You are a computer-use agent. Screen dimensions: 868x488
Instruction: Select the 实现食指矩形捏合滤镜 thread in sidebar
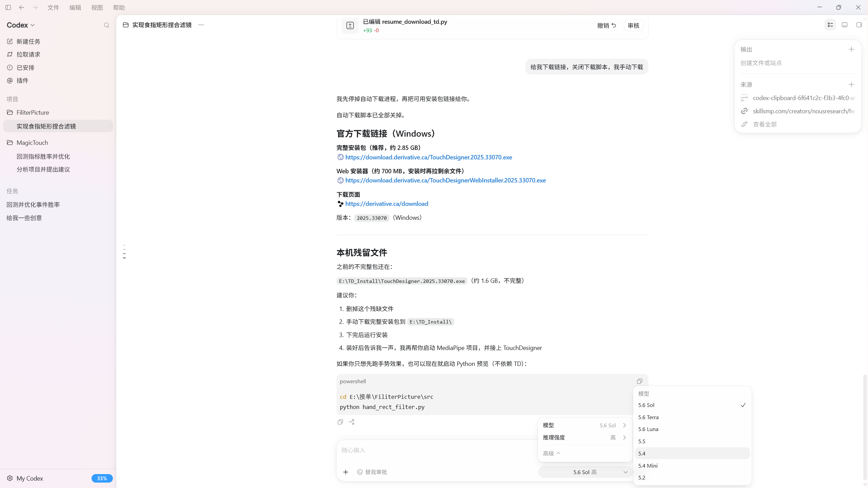coord(58,126)
